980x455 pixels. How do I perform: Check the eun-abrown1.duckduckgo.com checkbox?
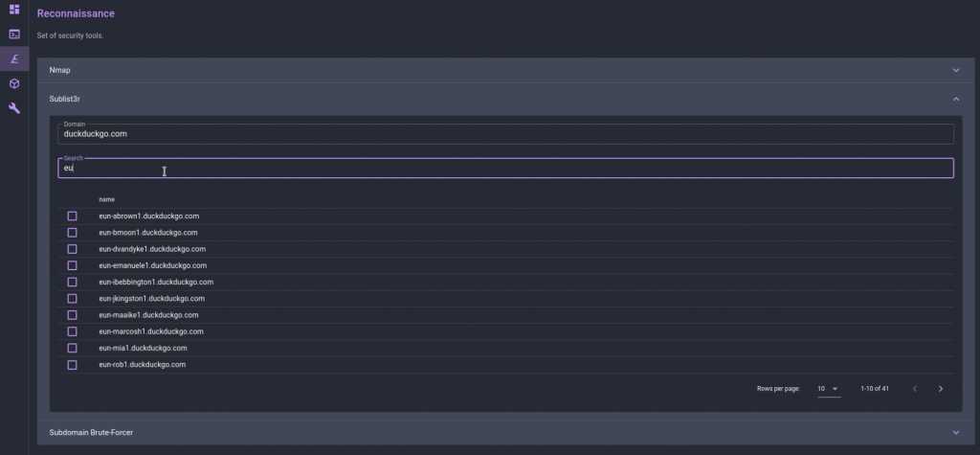pyautogui.click(x=73, y=216)
